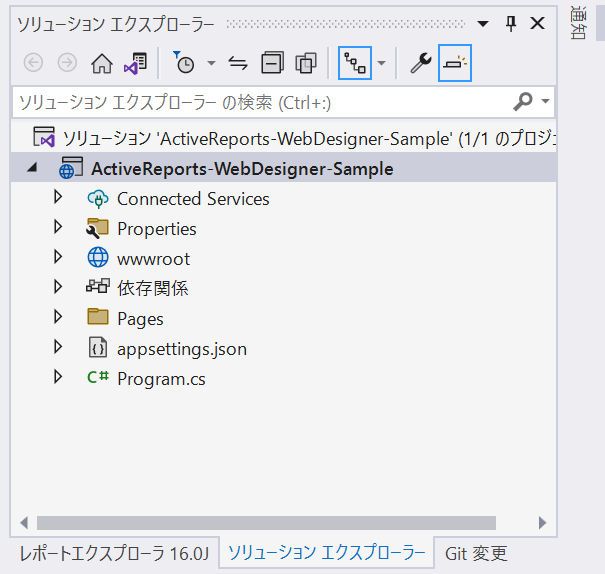Click the C# icon for Program.cs

tap(98, 376)
